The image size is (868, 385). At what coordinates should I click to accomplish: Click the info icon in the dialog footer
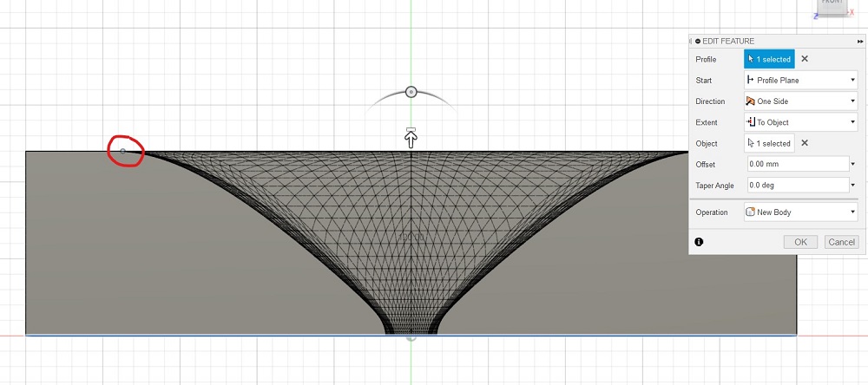tap(699, 242)
